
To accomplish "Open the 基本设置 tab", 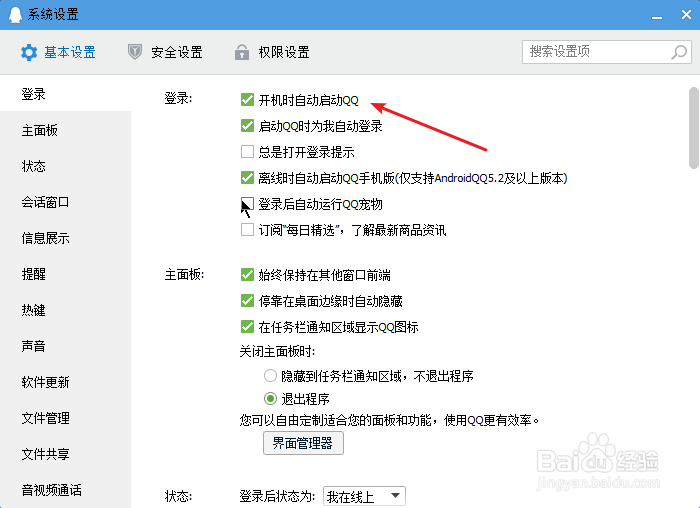I will coord(58,52).
